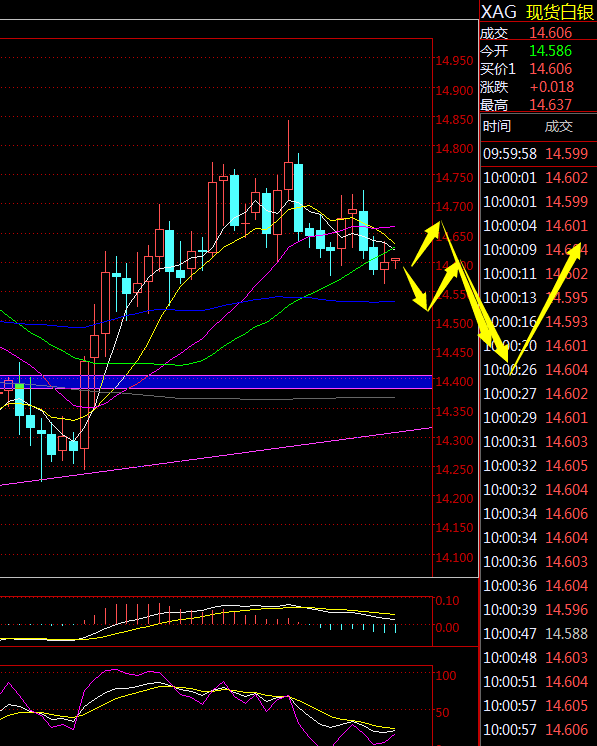The width and height of the screenshot is (597, 746).
Task: Select the rising magenta trendline
Action: coord(216,456)
